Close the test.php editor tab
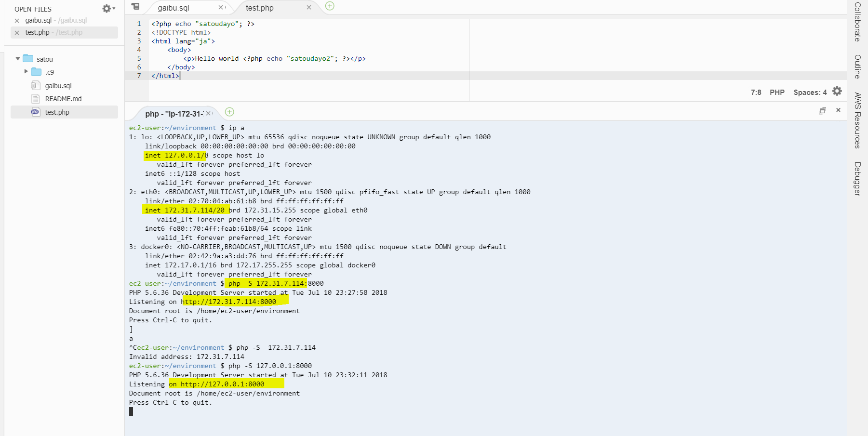 coord(309,7)
